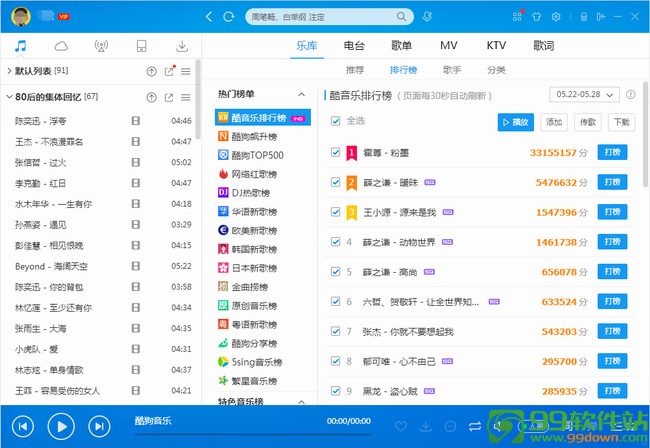Open the mobile device tab
The width and height of the screenshot is (650, 448).
141,46
